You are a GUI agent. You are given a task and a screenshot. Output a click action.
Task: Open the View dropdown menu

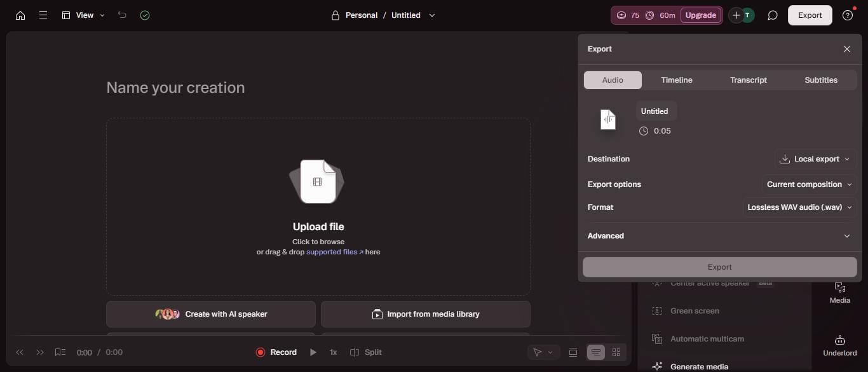83,15
